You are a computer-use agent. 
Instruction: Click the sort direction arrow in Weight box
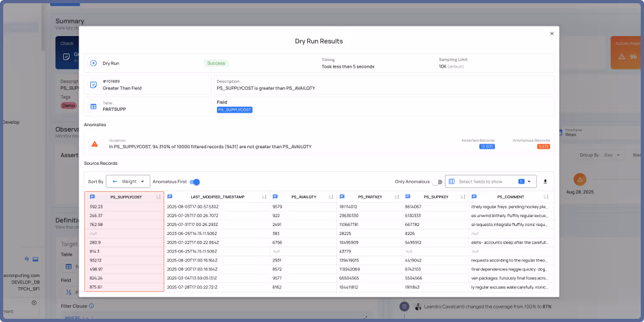pyautogui.click(x=115, y=181)
